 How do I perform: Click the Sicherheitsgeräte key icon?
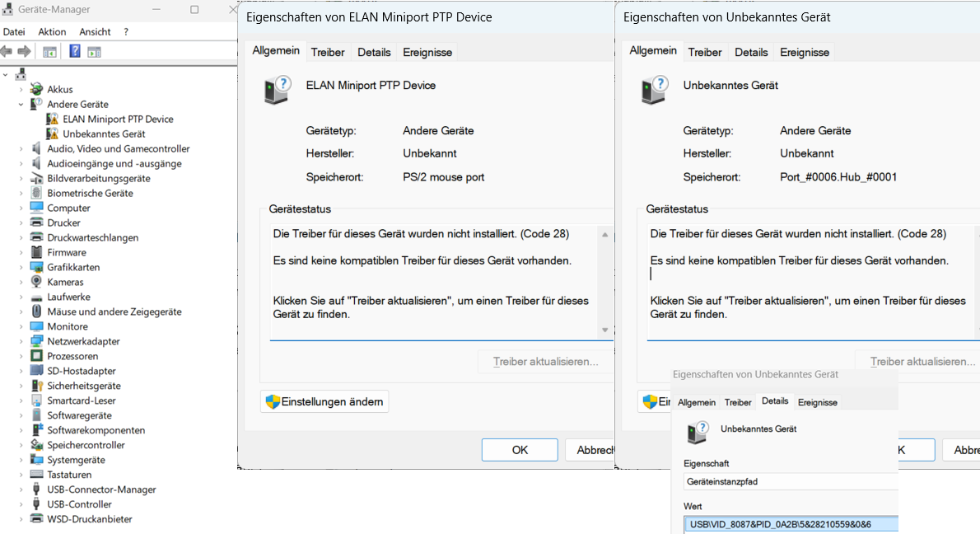pos(37,386)
